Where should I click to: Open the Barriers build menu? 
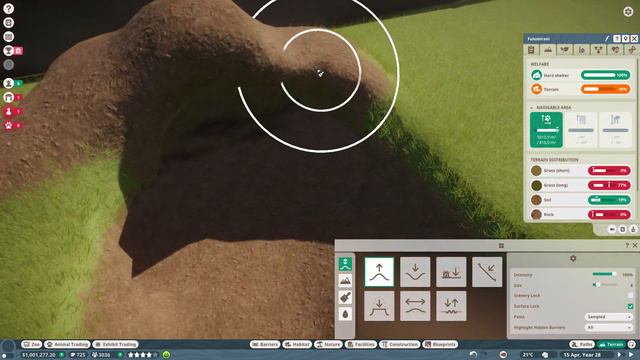(265, 344)
